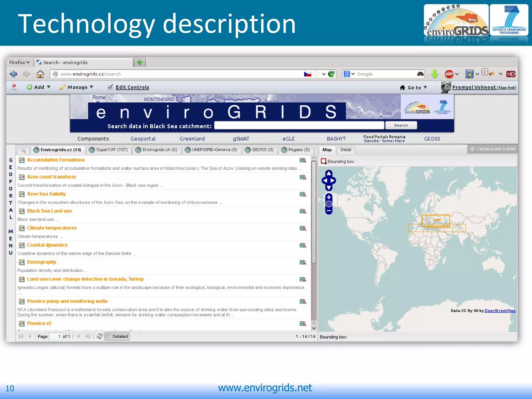
Task: Click the Sign Out link
Action: (507, 88)
